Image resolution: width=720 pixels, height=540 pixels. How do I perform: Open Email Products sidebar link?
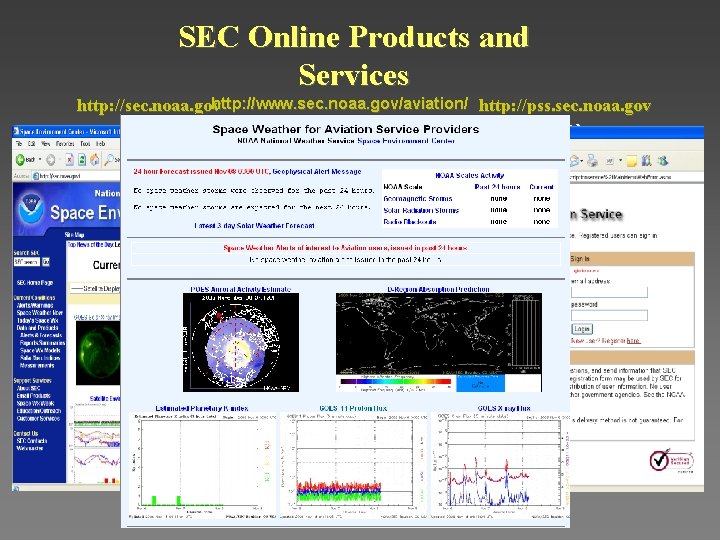[34, 395]
